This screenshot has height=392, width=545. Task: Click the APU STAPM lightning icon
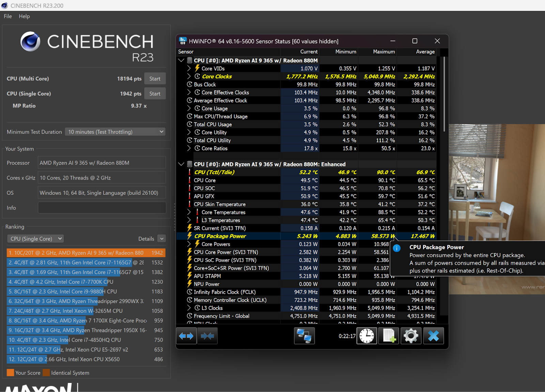pos(190,276)
